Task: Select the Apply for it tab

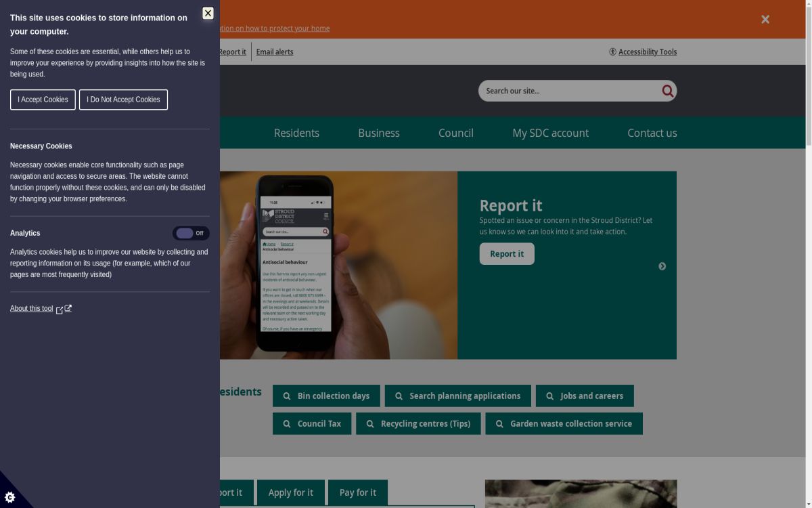Action: coord(290,492)
